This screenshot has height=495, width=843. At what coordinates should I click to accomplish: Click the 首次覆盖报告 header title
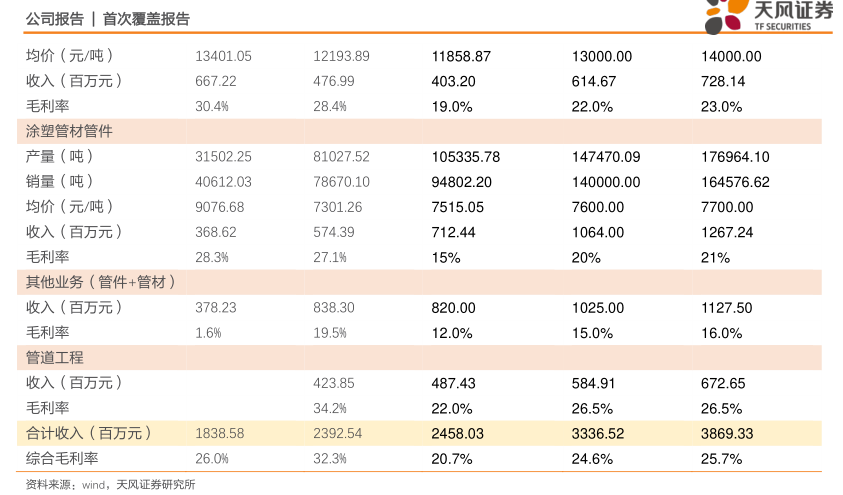(146, 19)
